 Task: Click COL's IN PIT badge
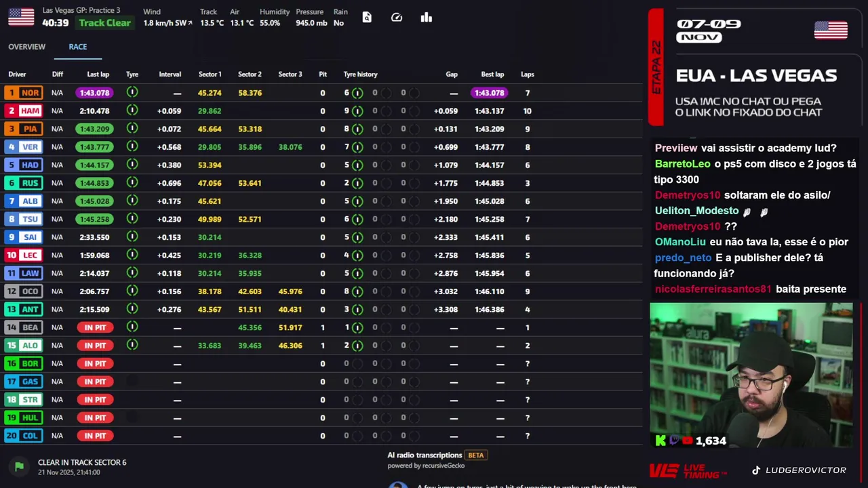coord(95,436)
